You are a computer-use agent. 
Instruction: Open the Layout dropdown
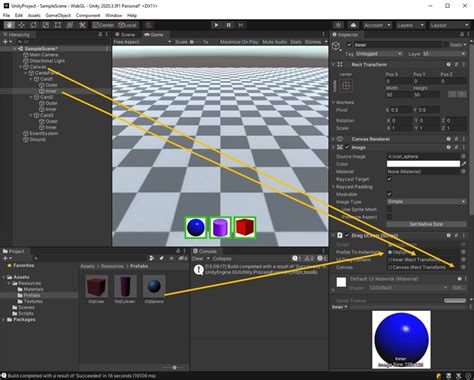click(449, 25)
